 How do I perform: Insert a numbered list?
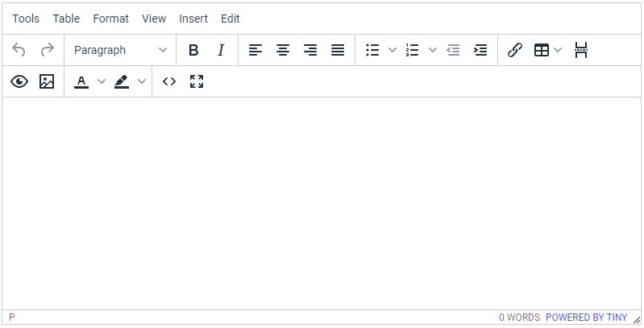412,50
